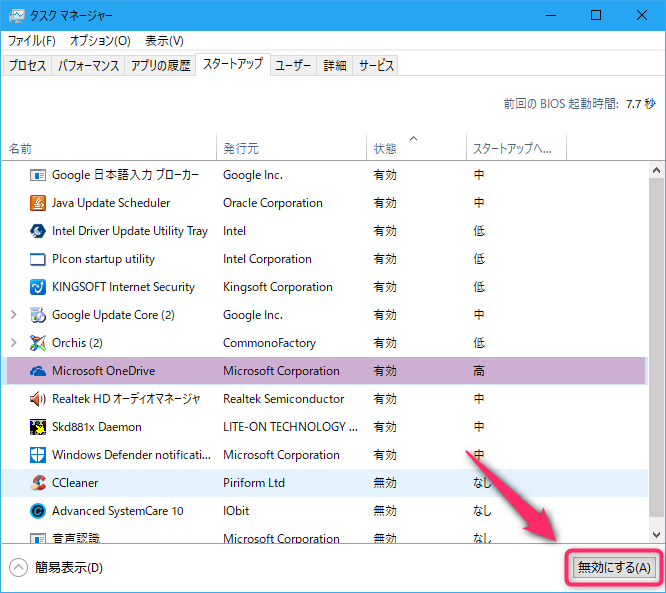Click the Windows Defender notificati... name text
This screenshot has width=666, height=593.
[131, 455]
